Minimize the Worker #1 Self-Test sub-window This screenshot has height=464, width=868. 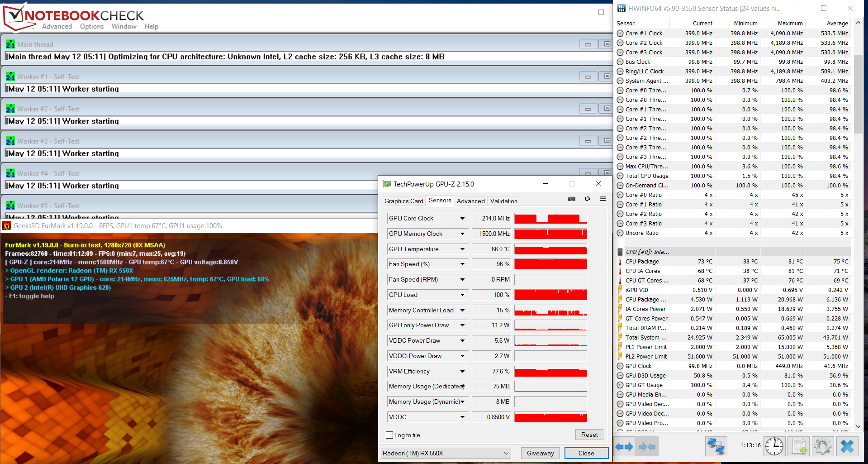[x=588, y=77]
